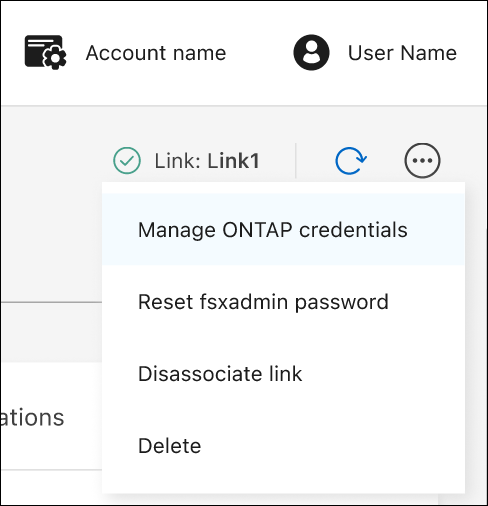Click the person silhouette in the avatar
Image resolution: width=488 pixels, height=506 pixels.
click(311, 52)
